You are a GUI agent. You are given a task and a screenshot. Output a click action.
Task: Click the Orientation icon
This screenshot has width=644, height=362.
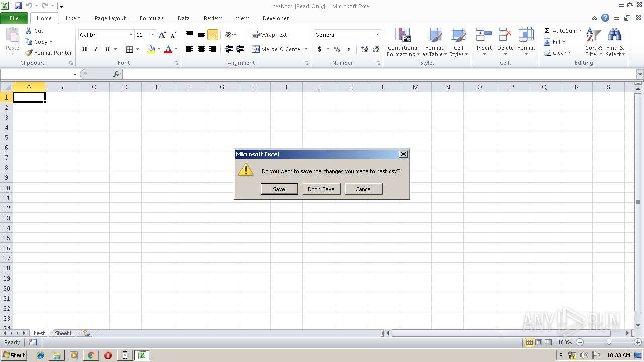(x=229, y=35)
